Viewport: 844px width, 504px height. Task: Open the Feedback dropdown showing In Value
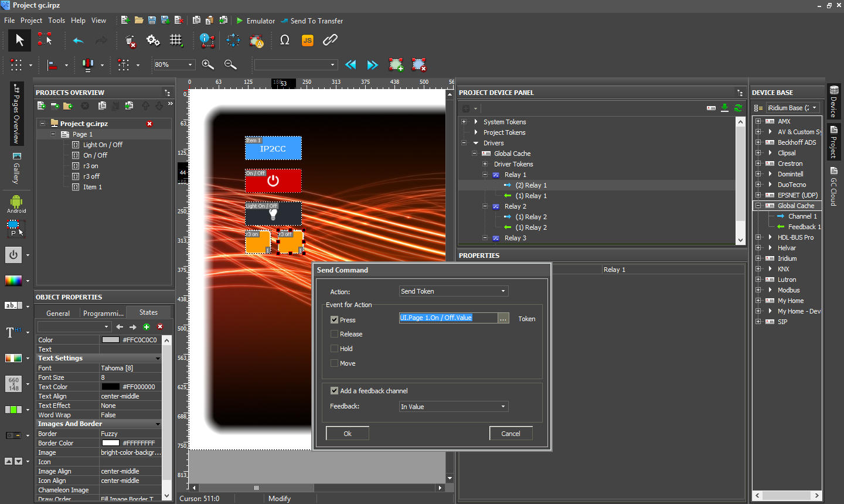(453, 407)
